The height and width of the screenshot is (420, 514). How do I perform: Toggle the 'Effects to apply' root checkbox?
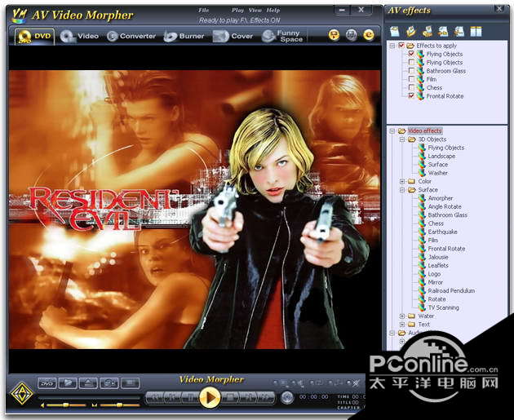401,45
